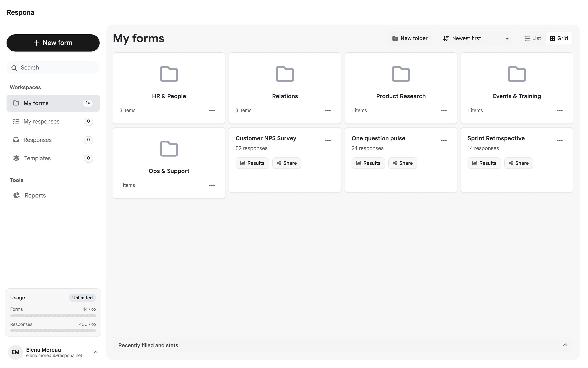Open the HR & People folder icon
This screenshot has width=588, height=368.
[169, 74]
